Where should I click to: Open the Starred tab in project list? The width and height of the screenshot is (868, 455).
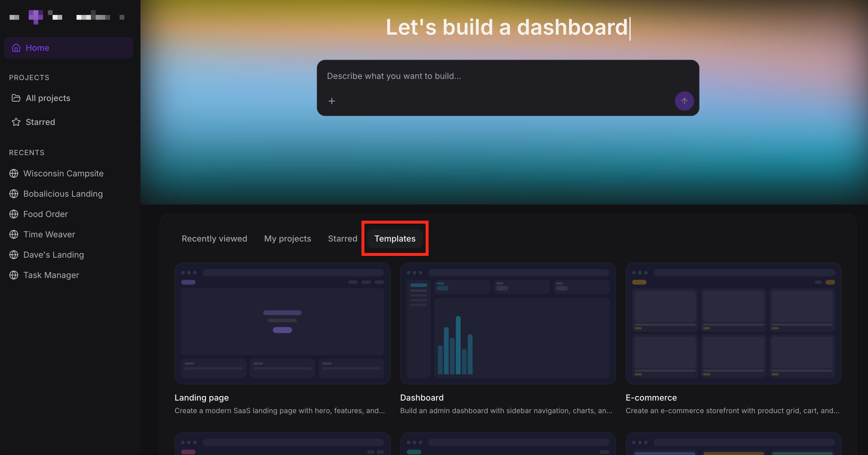tap(342, 239)
